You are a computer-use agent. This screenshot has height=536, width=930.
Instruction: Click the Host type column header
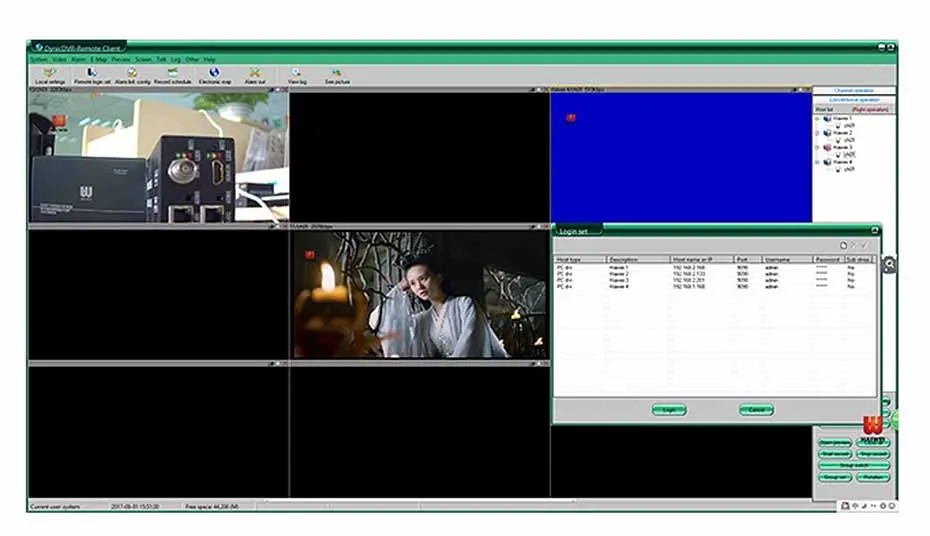(581, 260)
